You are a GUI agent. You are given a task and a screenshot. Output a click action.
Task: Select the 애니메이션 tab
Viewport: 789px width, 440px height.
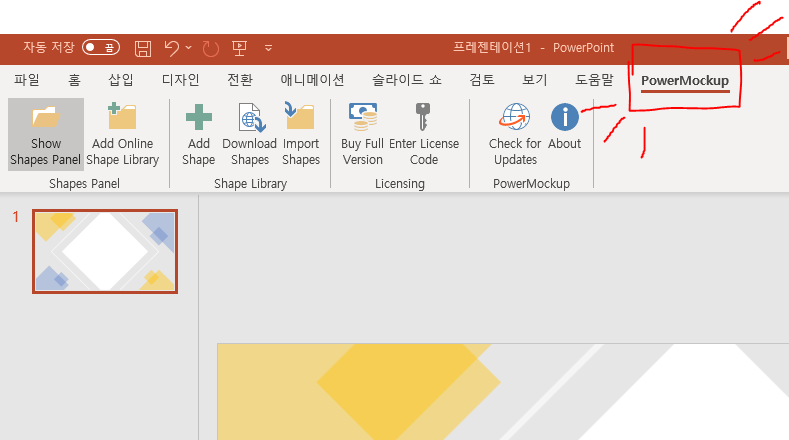tap(312, 80)
